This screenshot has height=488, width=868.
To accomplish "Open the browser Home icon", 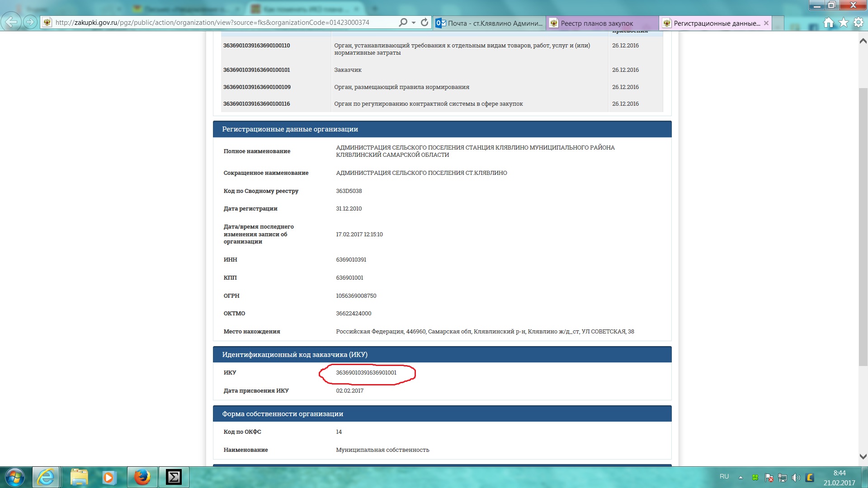I will point(828,23).
